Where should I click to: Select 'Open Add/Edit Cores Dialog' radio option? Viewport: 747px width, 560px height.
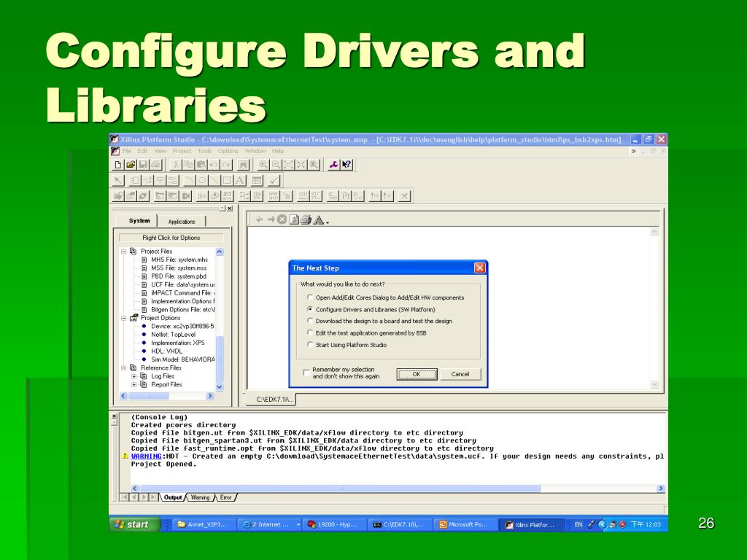pyautogui.click(x=310, y=297)
